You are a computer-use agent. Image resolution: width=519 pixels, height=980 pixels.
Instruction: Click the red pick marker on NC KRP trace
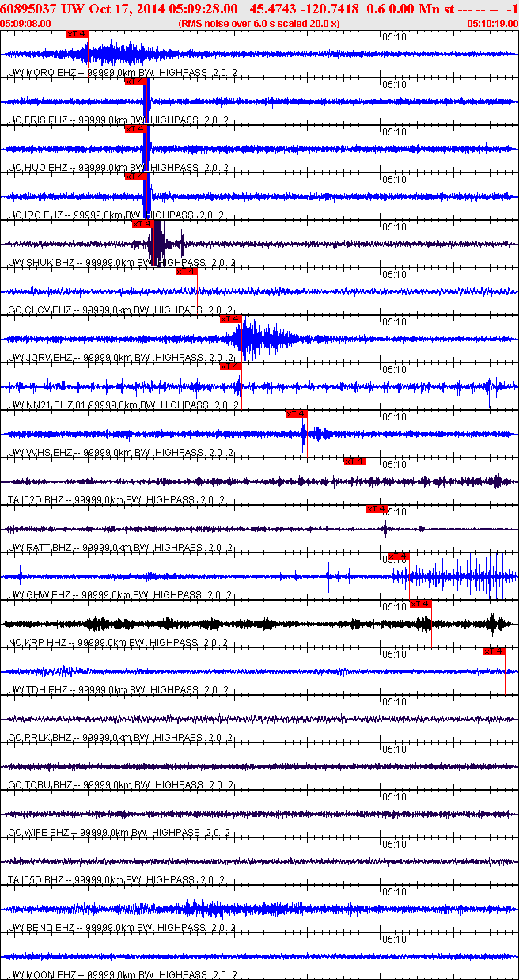pyautogui.click(x=421, y=603)
